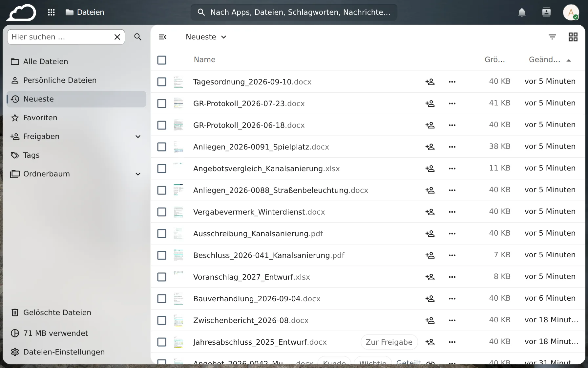This screenshot has height=368, width=588.
Task: Open Gelöschte Dateien trash view
Action: [76, 312]
